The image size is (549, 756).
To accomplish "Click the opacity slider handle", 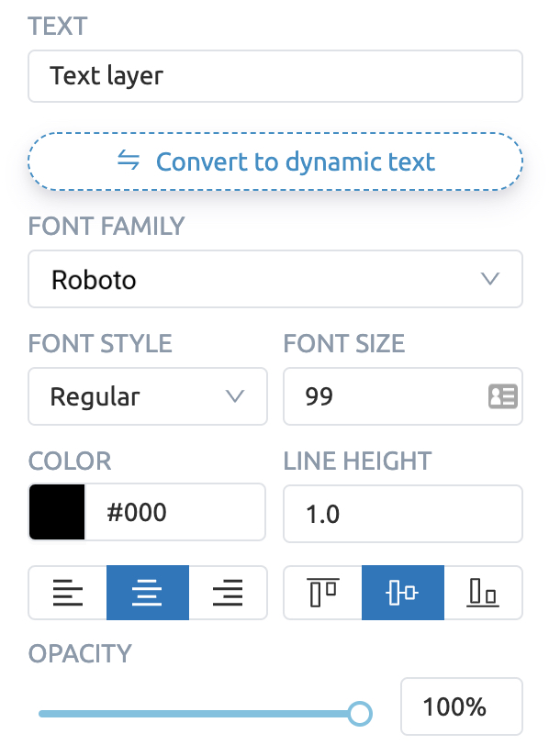I will coord(360,714).
